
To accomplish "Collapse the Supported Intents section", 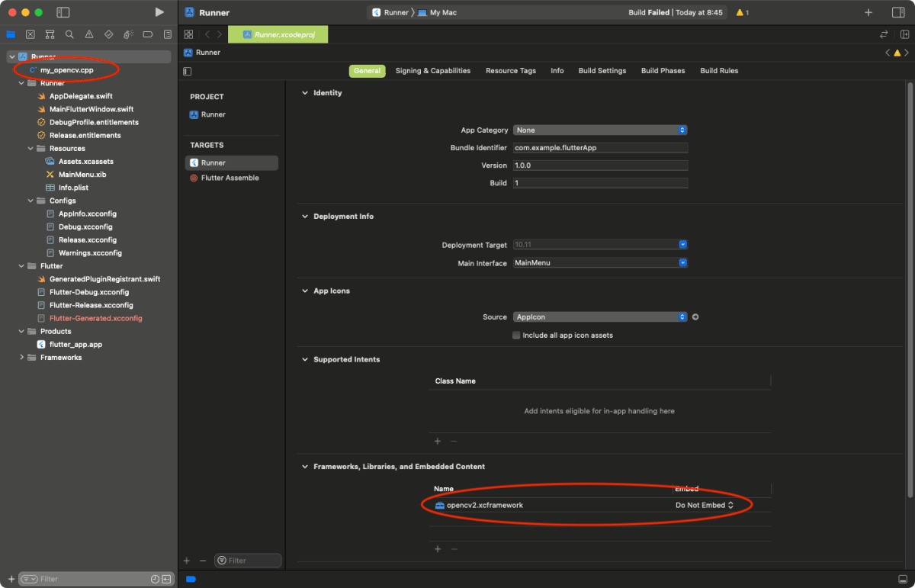I will point(305,359).
